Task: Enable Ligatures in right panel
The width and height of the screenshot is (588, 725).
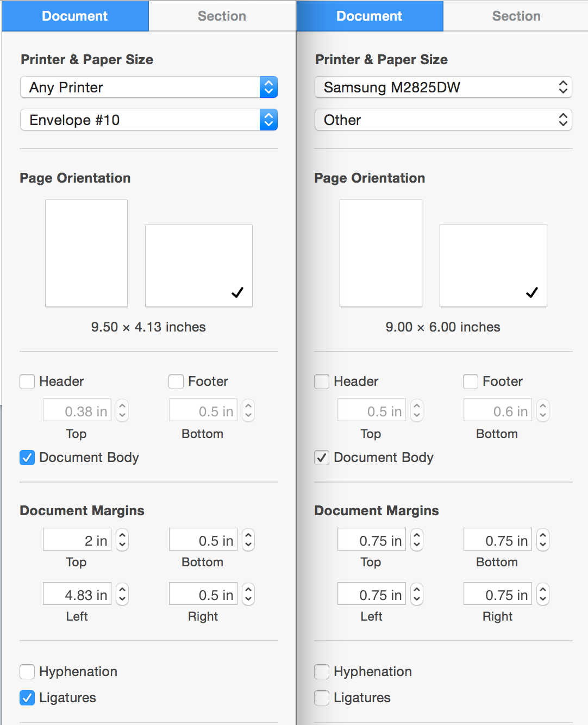Action: (322, 698)
